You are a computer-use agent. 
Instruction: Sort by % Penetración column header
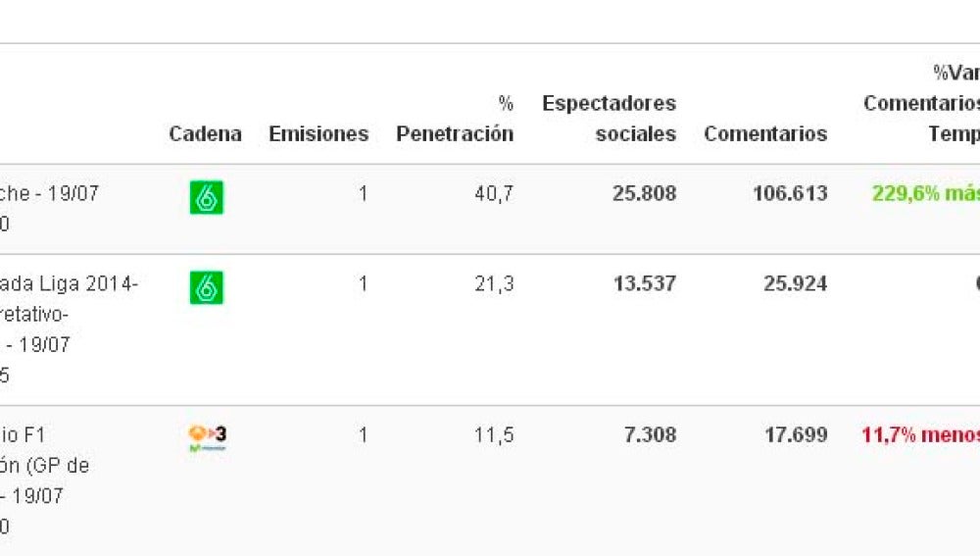[455, 119]
